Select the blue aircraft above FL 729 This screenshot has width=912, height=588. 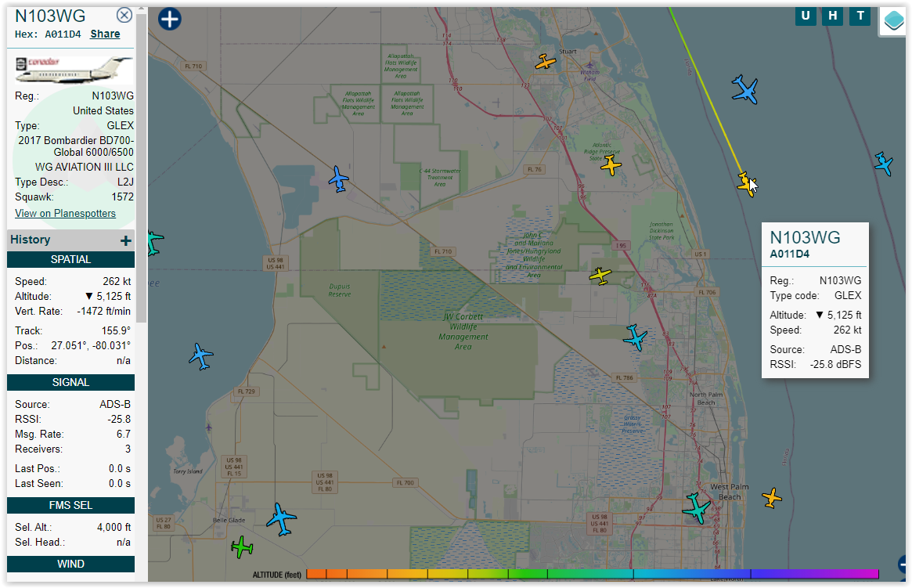tap(201, 356)
